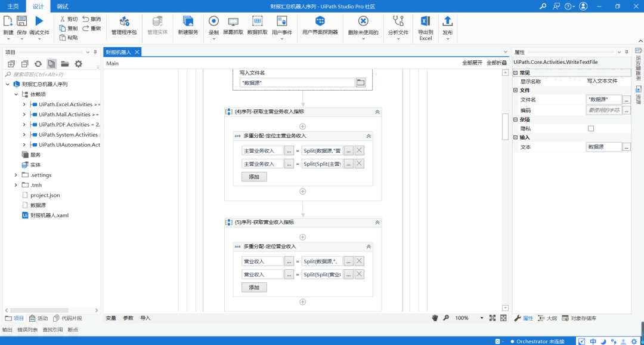This screenshot has height=345, width=644.
Task: Click 用户事件 (User Events) icon
Action: [281, 21]
